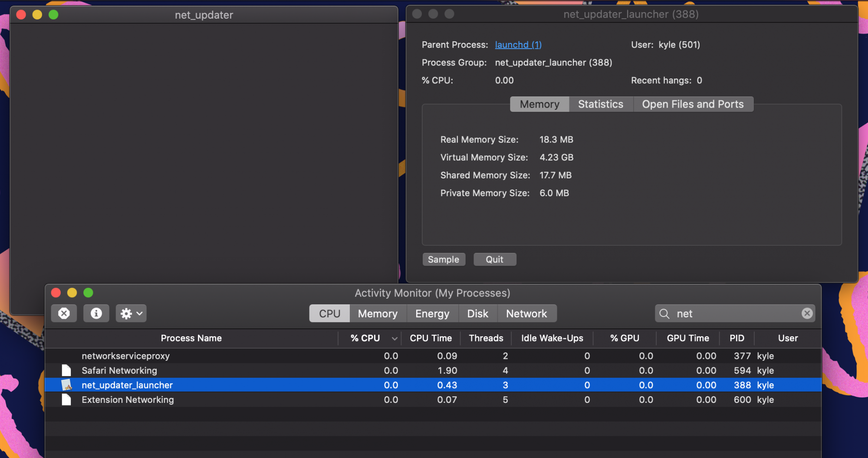Click the Activity Monitor (My Processes) title bar
The image size is (868, 458).
[x=432, y=293]
